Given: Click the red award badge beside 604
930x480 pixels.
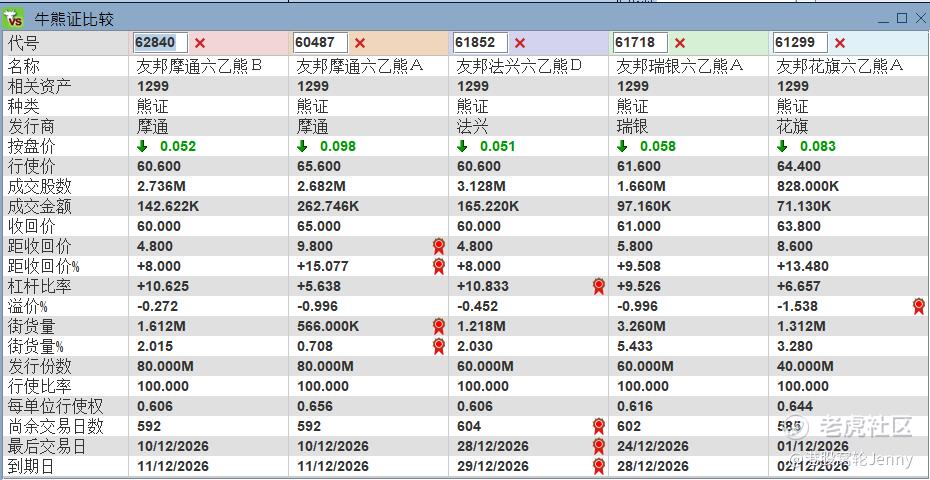Looking at the screenshot, I should pyautogui.click(x=599, y=426).
